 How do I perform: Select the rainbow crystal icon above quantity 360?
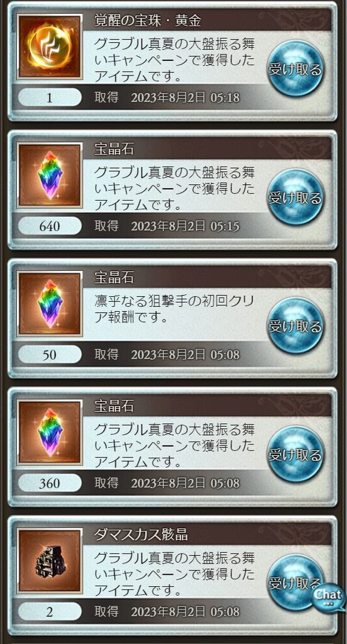[x=49, y=433]
